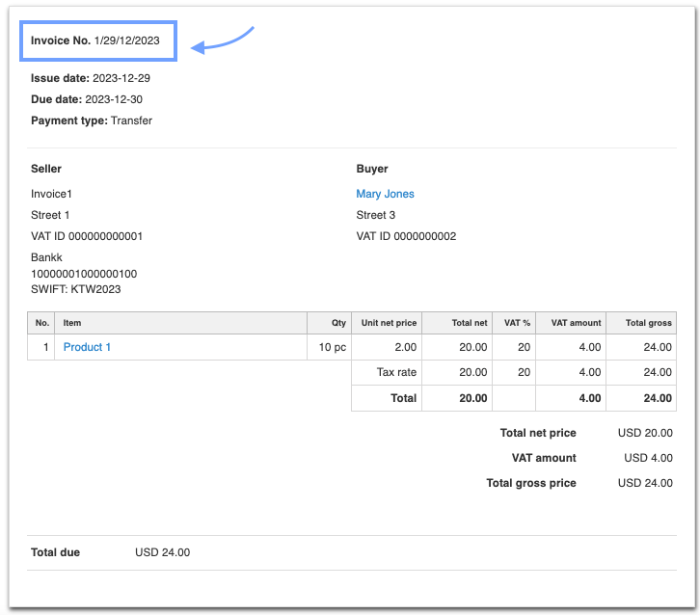The width and height of the screenshot is (700, 615).
Task: Click the VAT amount column header
Action: coord(576,323)
